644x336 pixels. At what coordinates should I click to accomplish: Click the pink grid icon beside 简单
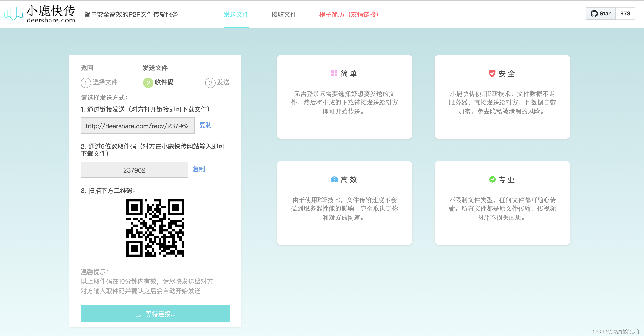[334, 73]
